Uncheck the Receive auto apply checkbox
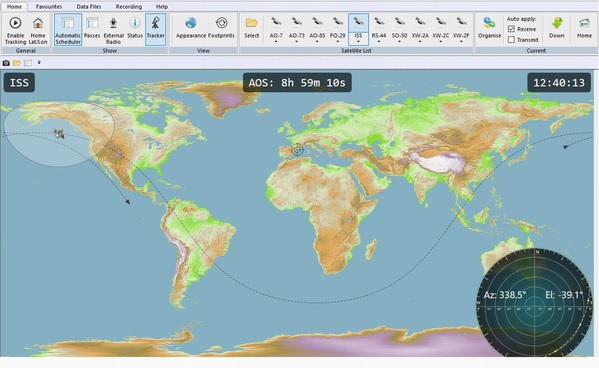Viewport: 599px width, 368px height. 511,29
